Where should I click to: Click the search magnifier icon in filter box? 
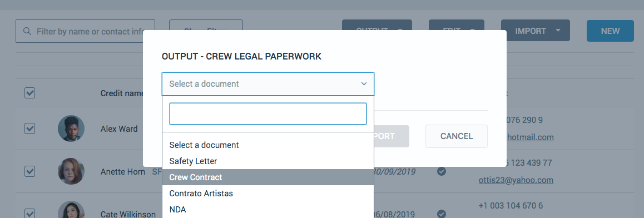27,31
